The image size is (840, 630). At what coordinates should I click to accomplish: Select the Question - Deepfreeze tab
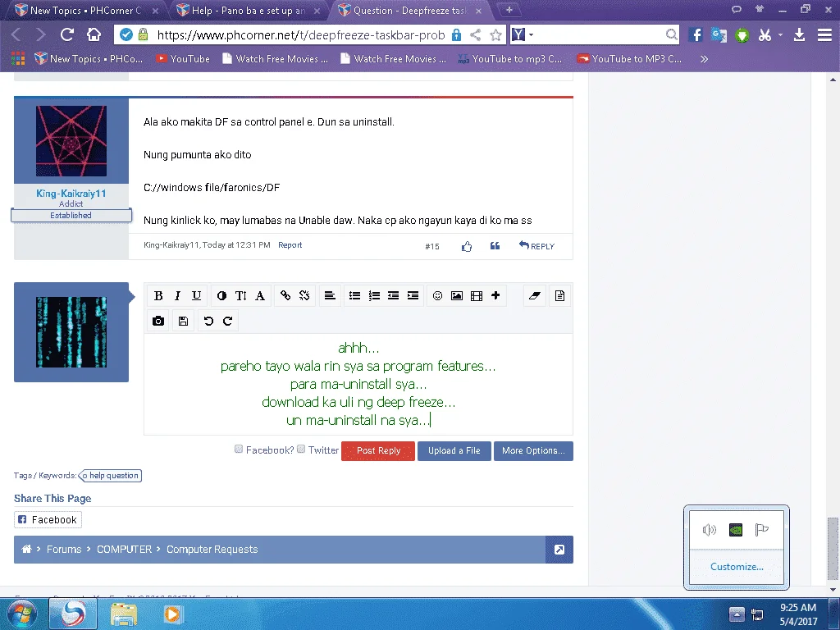coord(410,10)
